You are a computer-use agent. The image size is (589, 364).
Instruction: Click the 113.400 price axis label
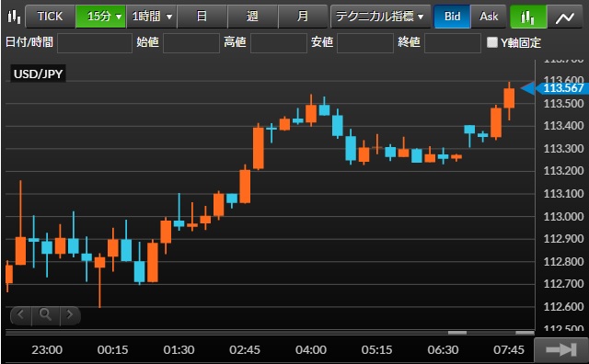click(x=563, y=126)
